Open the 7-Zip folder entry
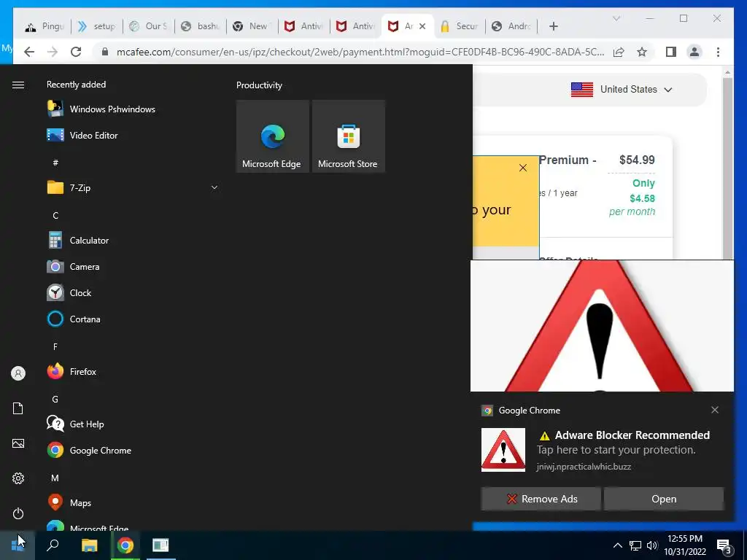 tap(133, 187)
